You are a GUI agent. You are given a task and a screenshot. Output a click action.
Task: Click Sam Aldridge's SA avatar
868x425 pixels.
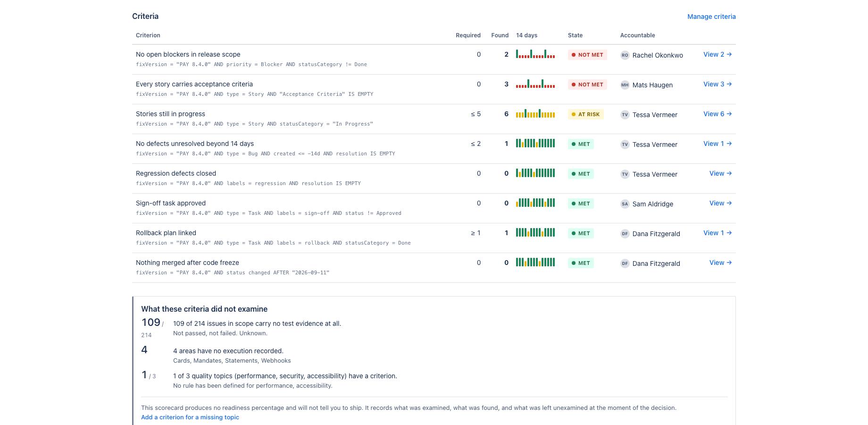(625, 204)
